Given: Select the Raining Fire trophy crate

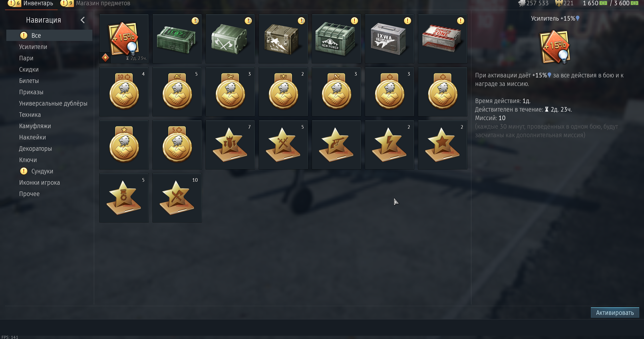Looking at the screenshot, I should [283, 39].
